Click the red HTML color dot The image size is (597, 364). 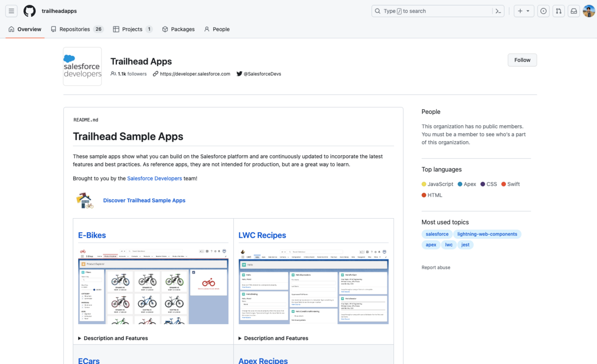pos(424,195)
